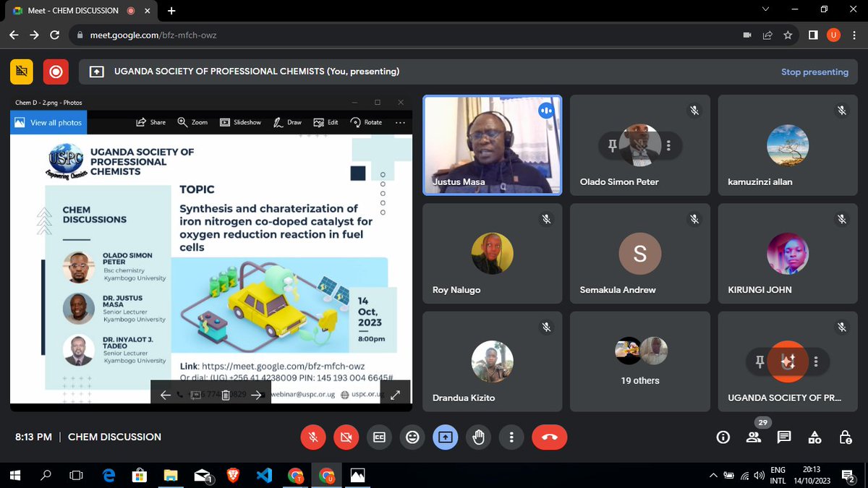The height and width of the screenshot is (488, 868).
Task: Open Brave browser from the taskbar
Action: click(233, 475)
